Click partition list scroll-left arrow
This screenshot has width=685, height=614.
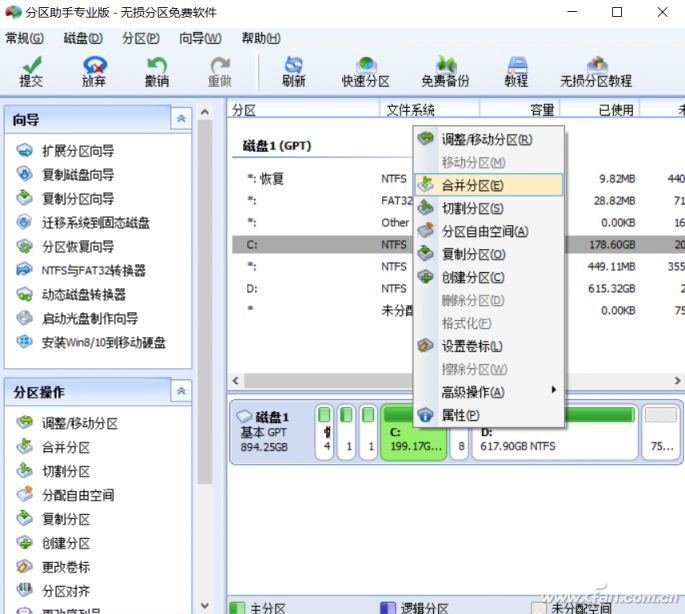pos(235,380)
